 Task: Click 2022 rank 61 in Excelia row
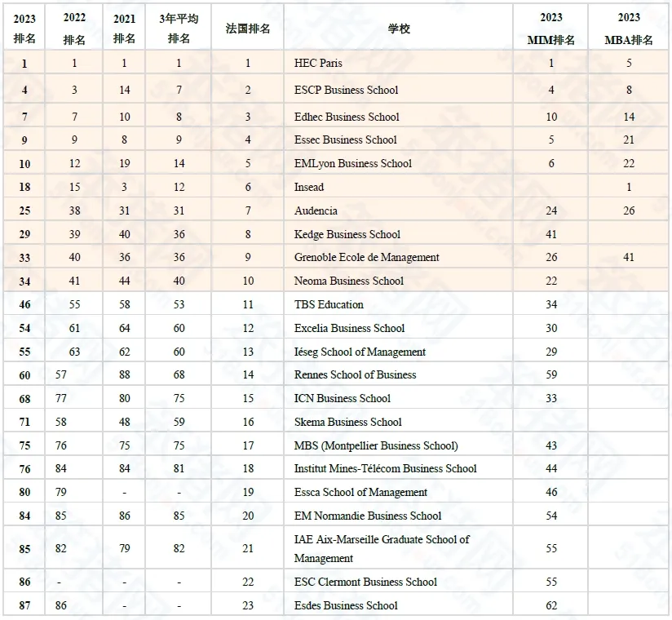click(x=74, y=328)
